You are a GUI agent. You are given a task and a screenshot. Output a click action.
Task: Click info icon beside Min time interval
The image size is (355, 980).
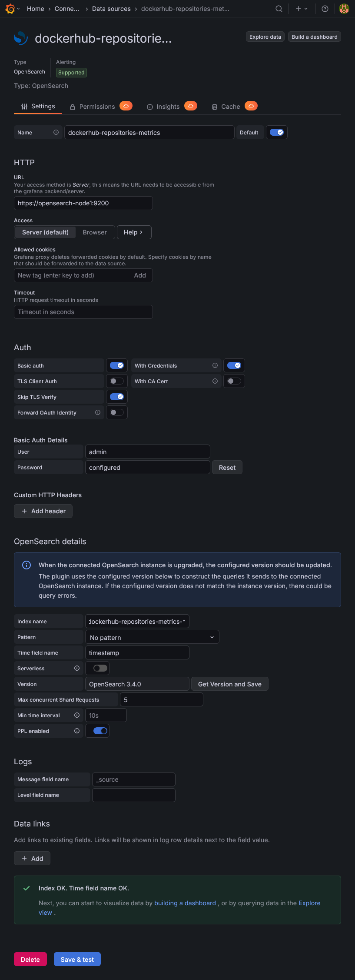pyautogui.click(x=77, y=715)
